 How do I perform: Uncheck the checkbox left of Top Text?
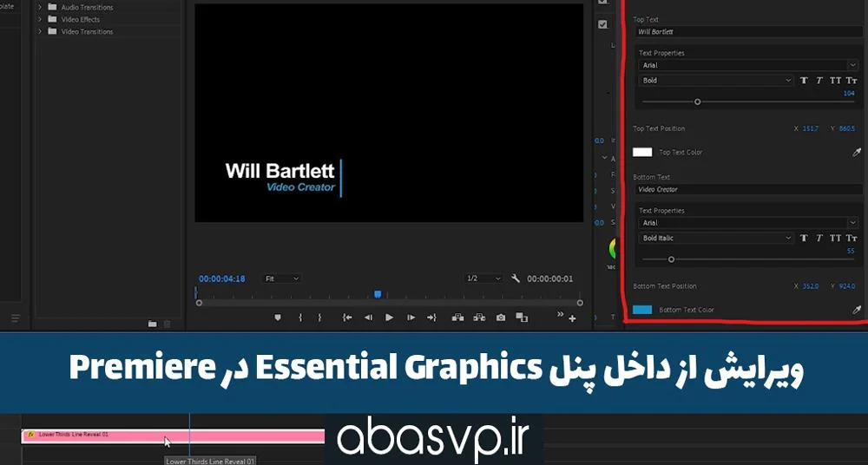pos(603,24)
